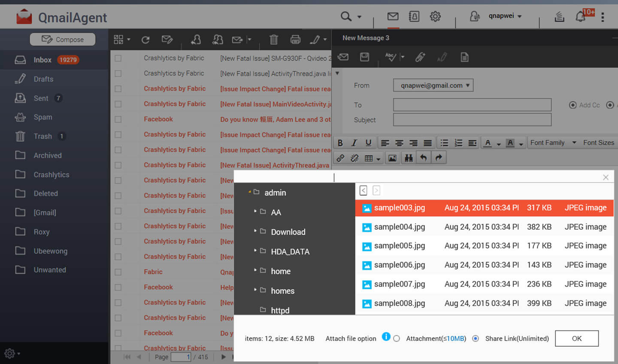Select sample007.jpg file
This screenshot has height=364, width=618.
click(x=484, y=284)
